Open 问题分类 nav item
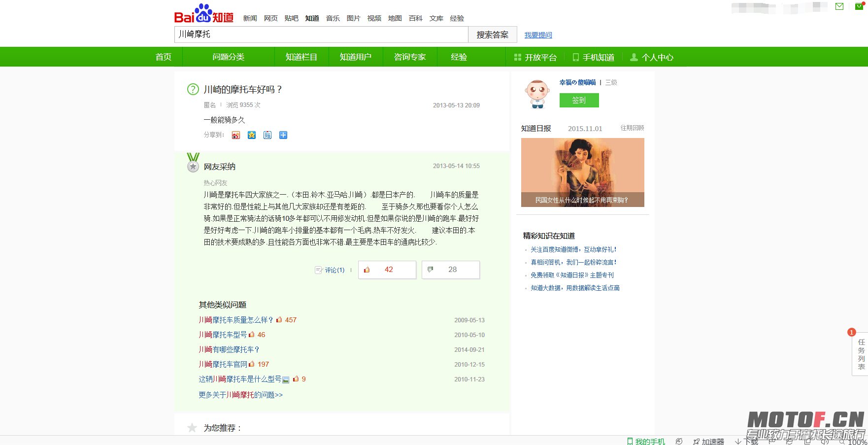 pos(229,57)
